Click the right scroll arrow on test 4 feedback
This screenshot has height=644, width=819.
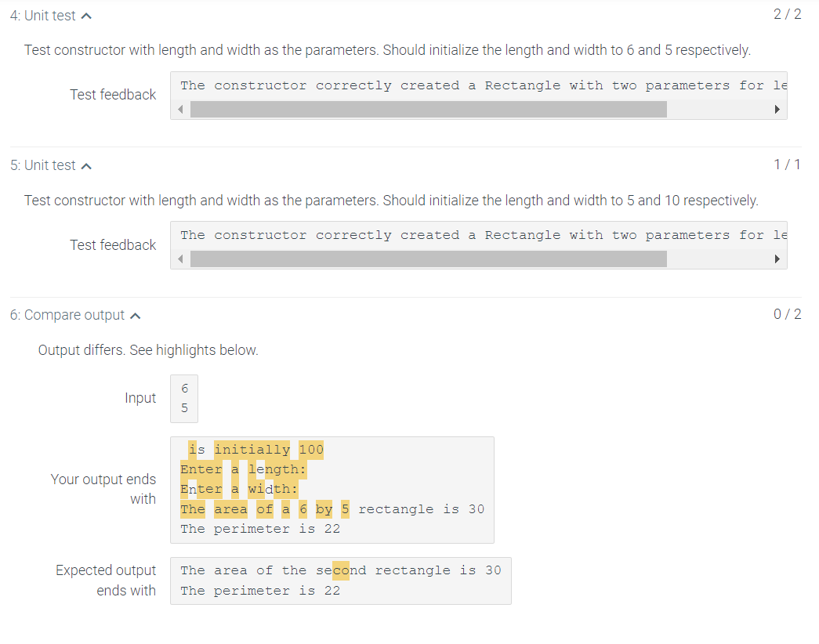pos(777,110)
